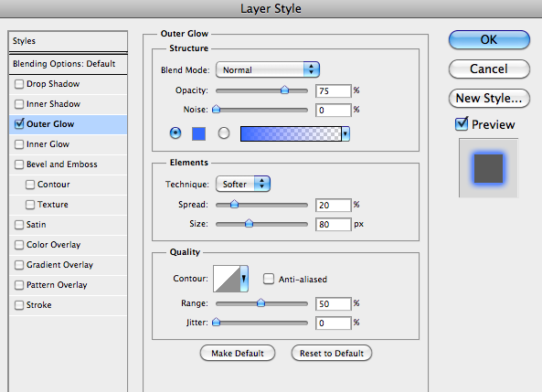Select the gradient glow radio button
Image resolution: width=542 pixels, height=392 pixels.
coord(224,133)
